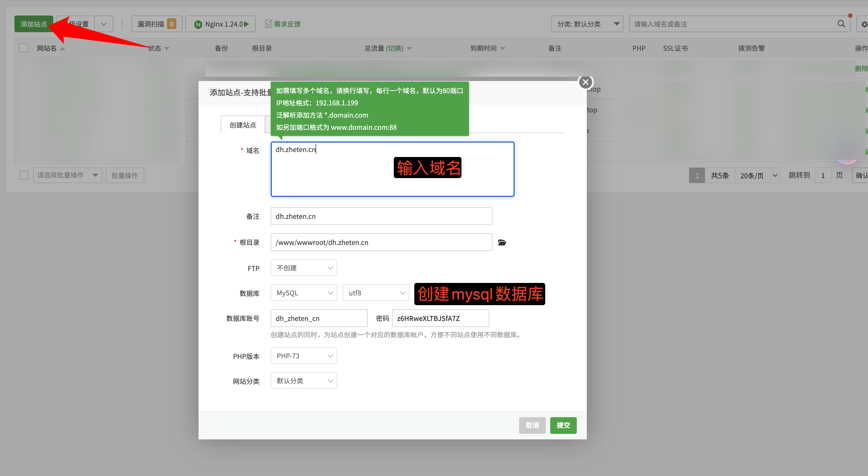Click the search magnifier icon
The height and width of the screenshot is (476, 868).
tap(841, 24)
